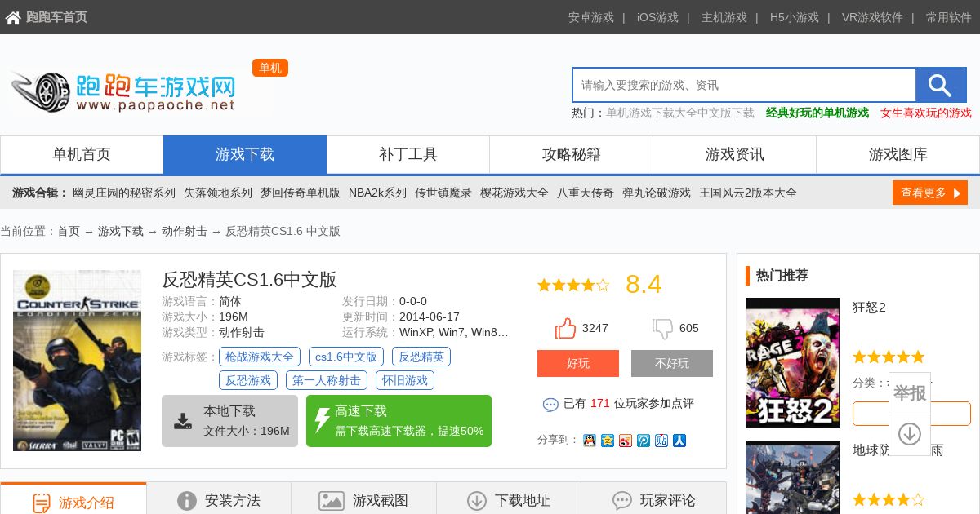Open 樱花游戏大全 collection link

[514, 193]
